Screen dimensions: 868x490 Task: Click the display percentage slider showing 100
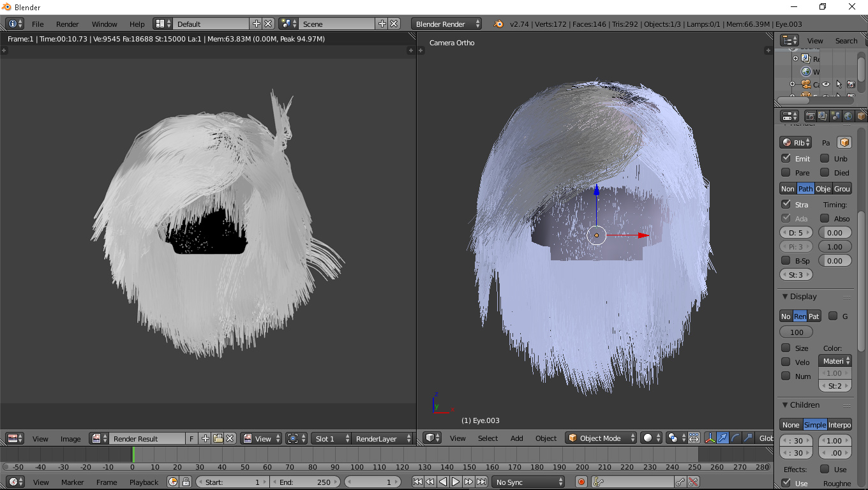tap(797, 332)
